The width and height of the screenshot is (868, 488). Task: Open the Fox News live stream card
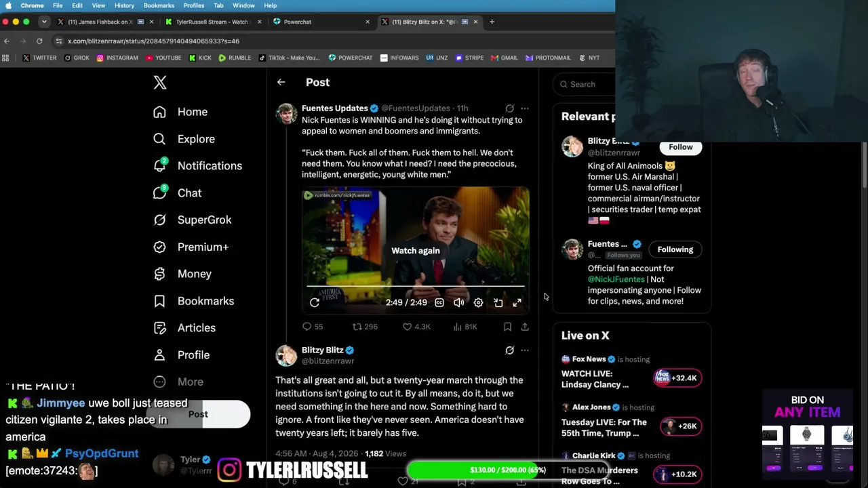click(631, 372)
